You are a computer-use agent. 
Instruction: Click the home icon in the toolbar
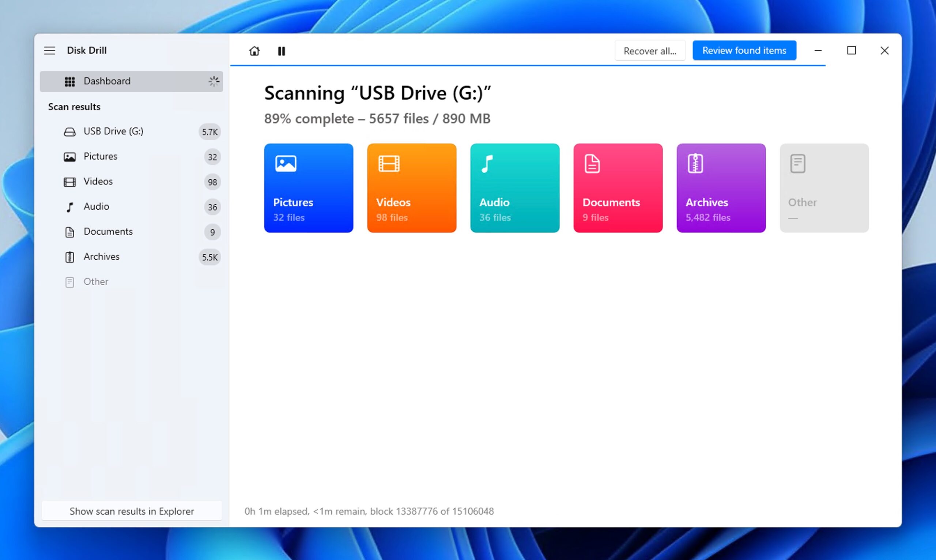[254, 50]
